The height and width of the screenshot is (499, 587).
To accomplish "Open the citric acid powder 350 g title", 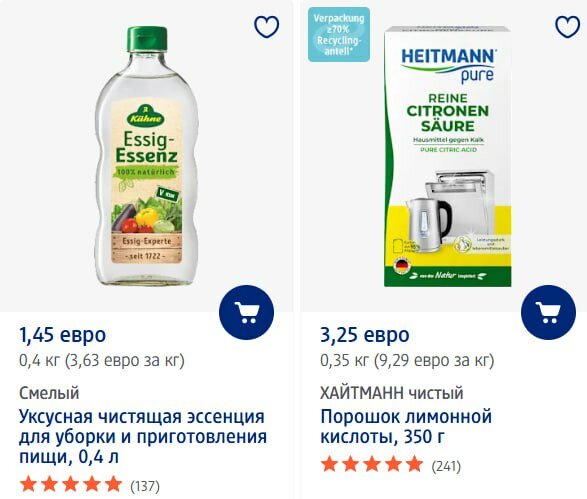I will point(406,426).
